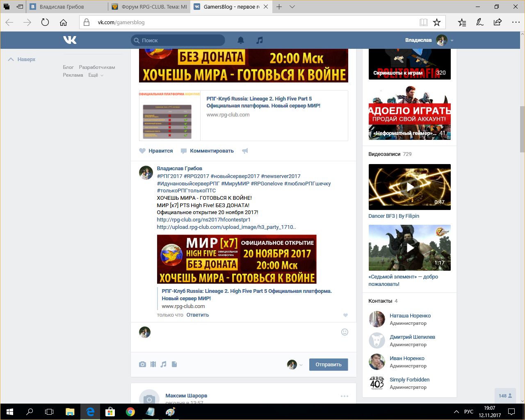Open Simply Forbidden contact profile

pyautogui.click(x=409, y=380)
